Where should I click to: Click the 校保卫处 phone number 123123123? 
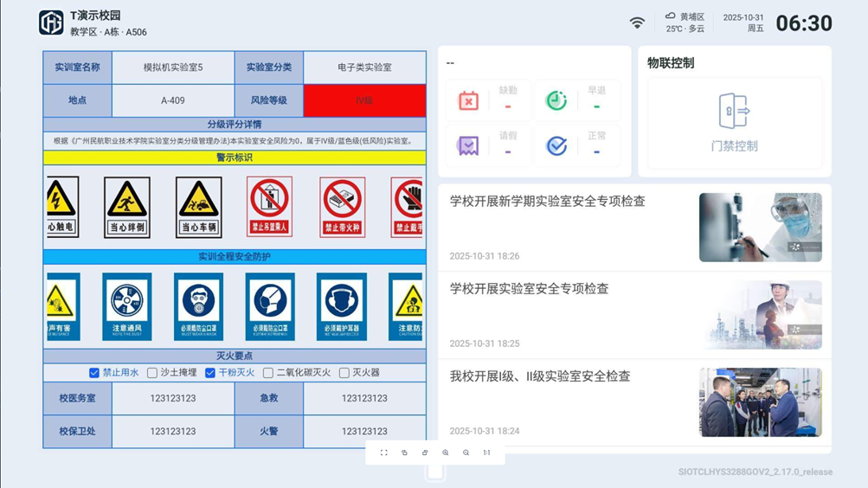pos(173,432)
